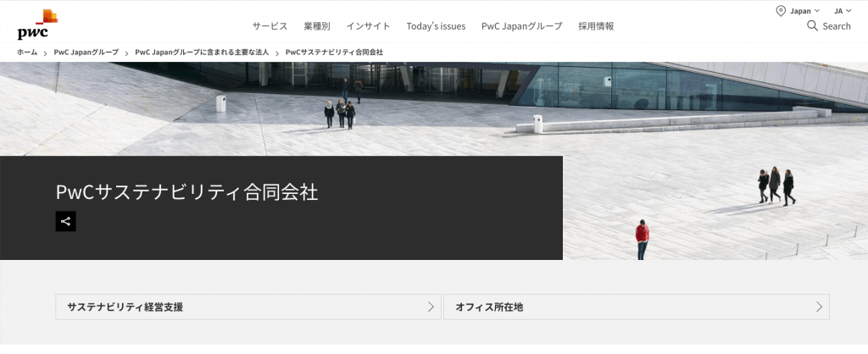Open PwC Japanグループに含まれる主要な法人 breadcrumb
Viewport: 868px width, 354px height.
pyautogui.click(x=202, y=53)
